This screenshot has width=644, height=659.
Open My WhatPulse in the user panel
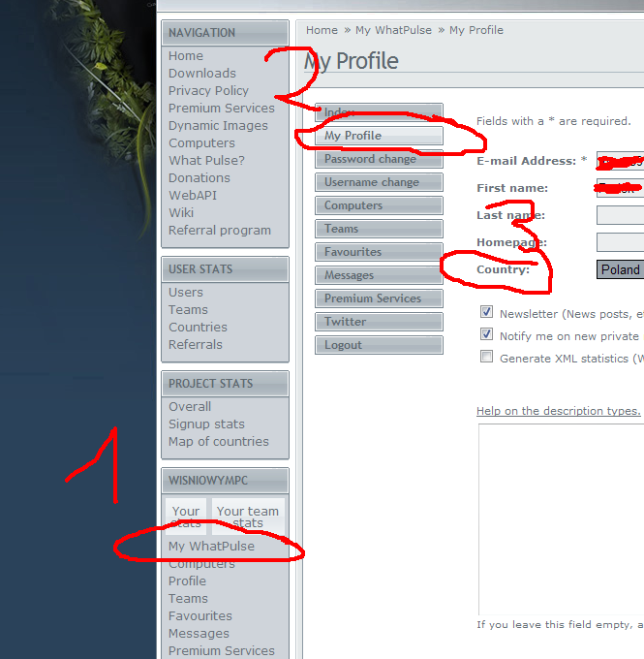click(x=211, y=547)
